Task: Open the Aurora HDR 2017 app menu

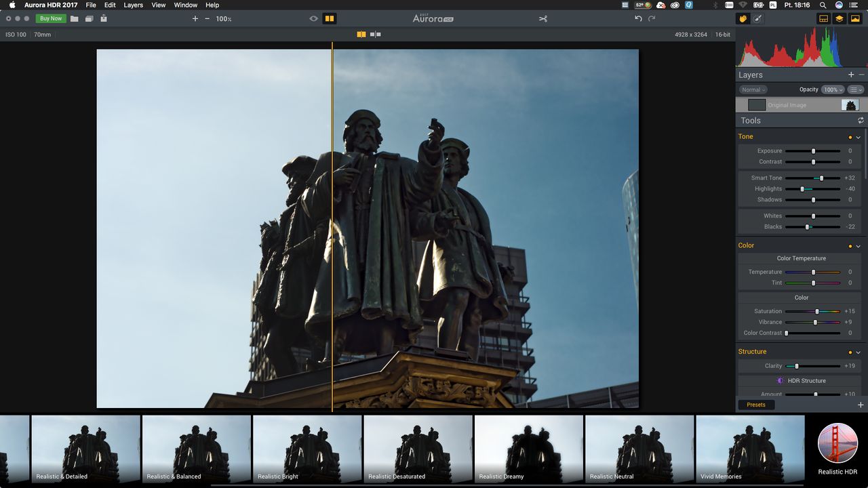Action: tap(51, 5)
